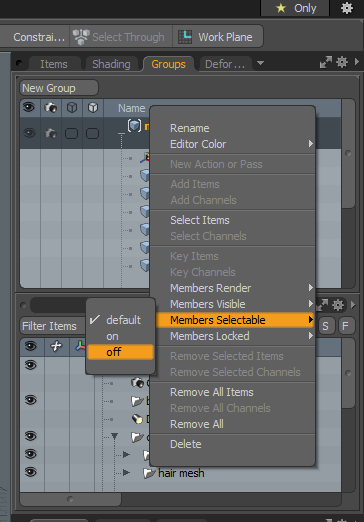Open lower item list gear options
Screen dimensions: 364x522
(x=338, y=305)
